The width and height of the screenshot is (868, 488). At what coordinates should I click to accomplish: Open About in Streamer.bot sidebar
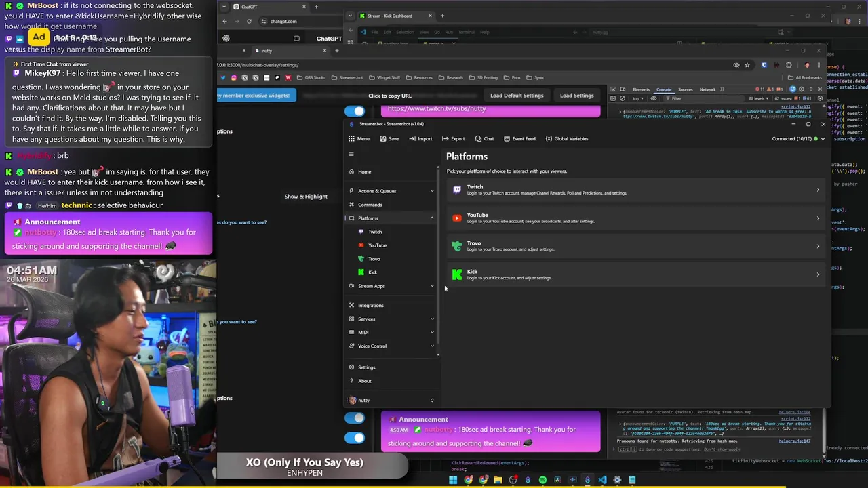(x=392, y=381)
